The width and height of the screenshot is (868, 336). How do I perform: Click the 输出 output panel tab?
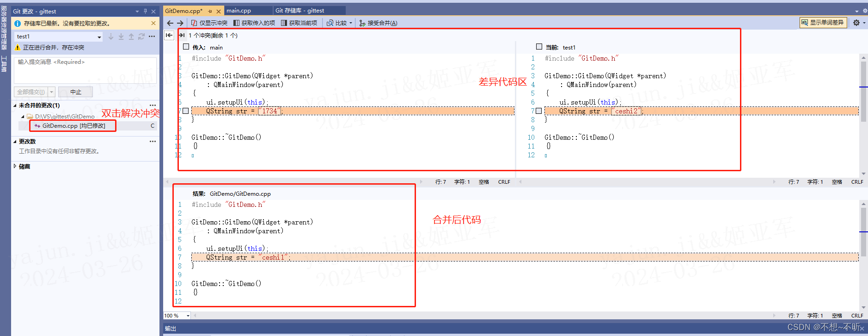coord(171,329)
